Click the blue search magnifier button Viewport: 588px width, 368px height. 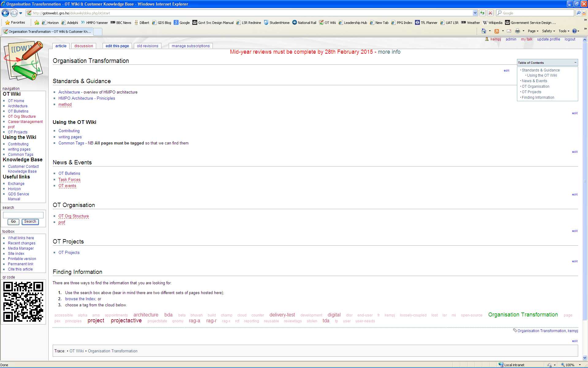pyautogui.click(x=578, y=13)
